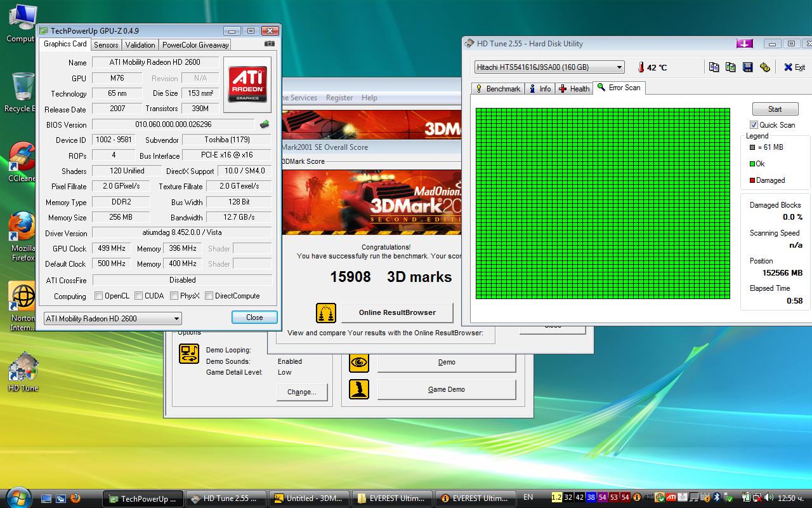This screenshot has width=812, height=508.
Task: Click the Start scan button in HD Tune
Action: pos(775,109)
